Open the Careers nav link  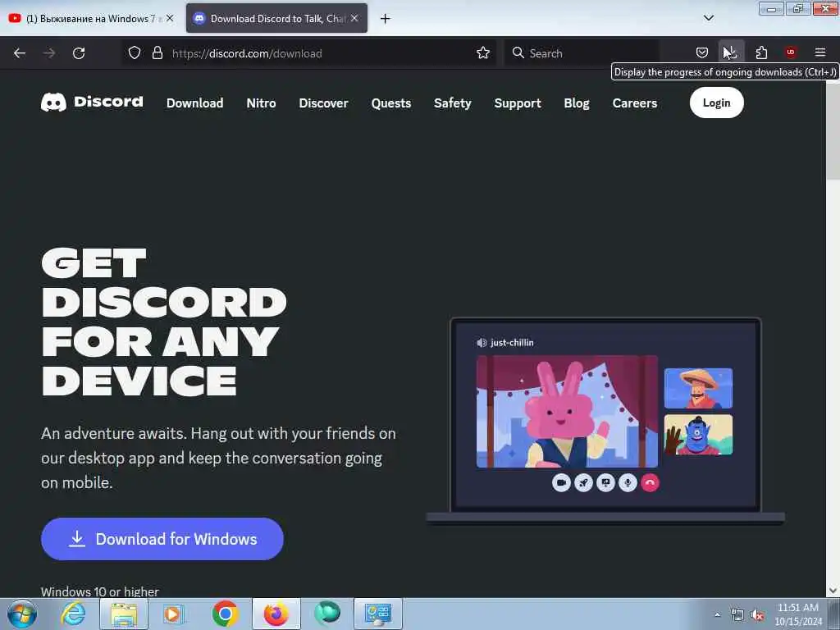click(x=635, y=103)
